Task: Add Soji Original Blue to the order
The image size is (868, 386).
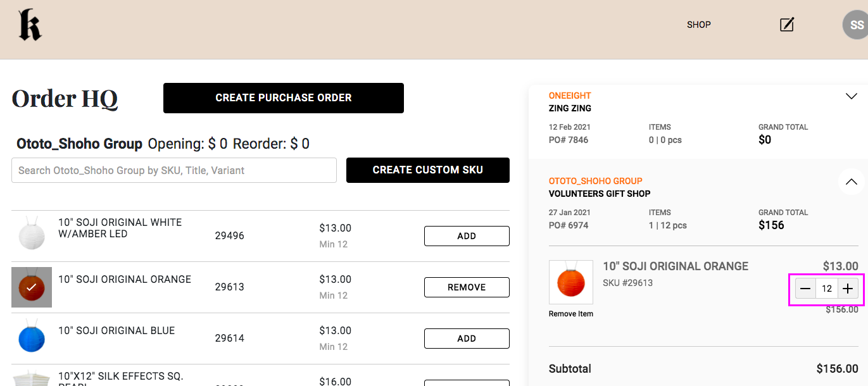Action: click(467, 339)
